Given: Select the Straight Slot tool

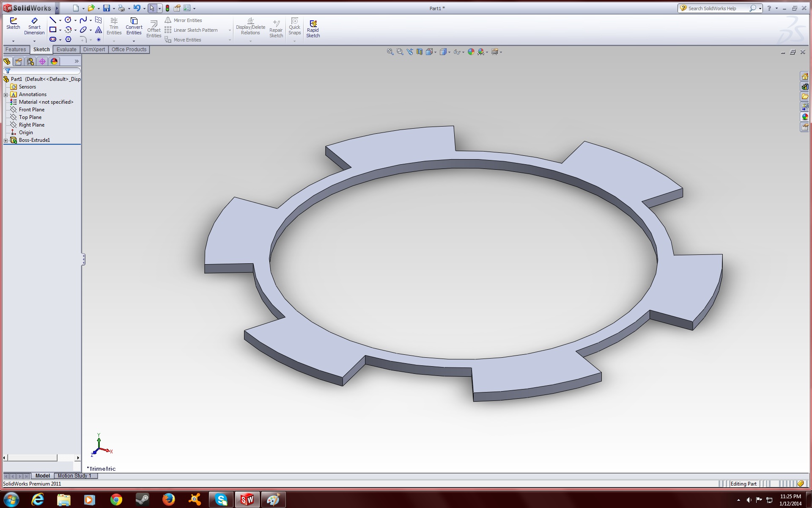Looking at the screenshot, I should [x=53, y=39].
